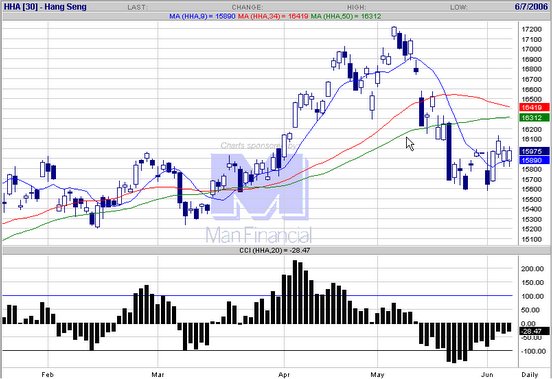This screenshot has width=552, height=379.
Task: Click the dark blue 15975 last price tag
Action: coord(534,151)
